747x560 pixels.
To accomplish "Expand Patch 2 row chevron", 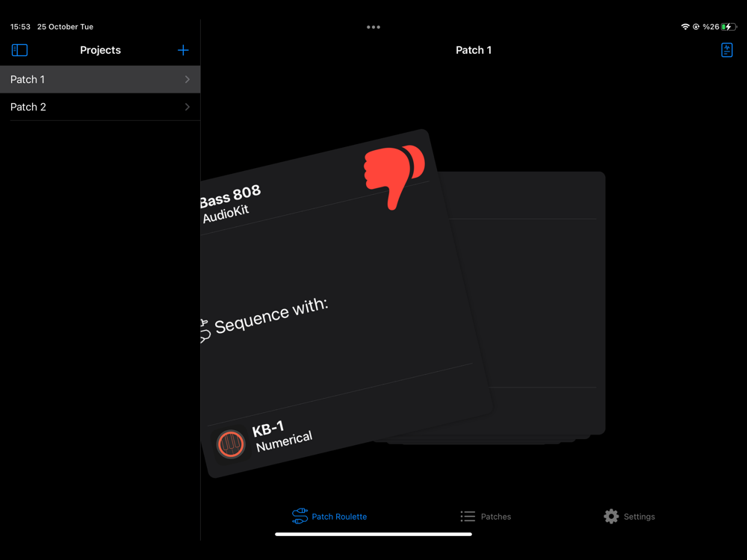I will tap(187, 107).
